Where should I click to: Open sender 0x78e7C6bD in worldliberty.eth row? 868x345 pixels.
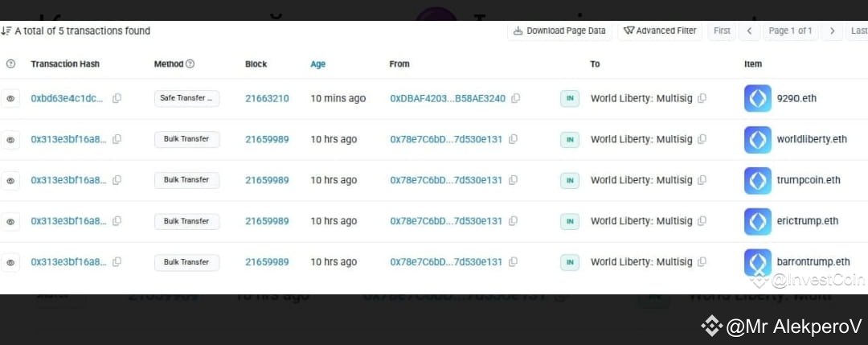(446, 140)
